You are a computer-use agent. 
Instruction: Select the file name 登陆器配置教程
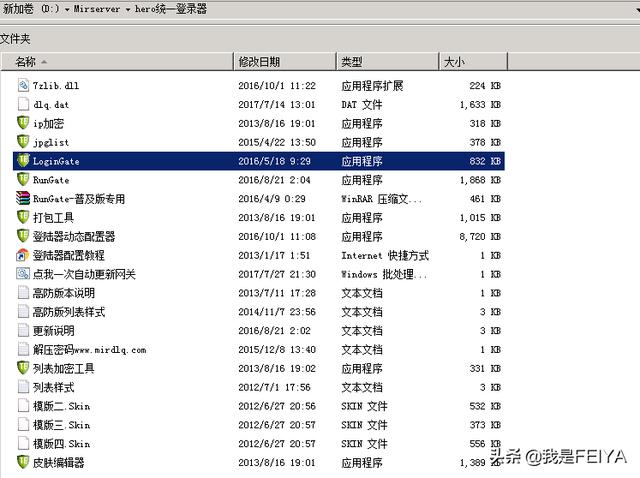point(69,256)
